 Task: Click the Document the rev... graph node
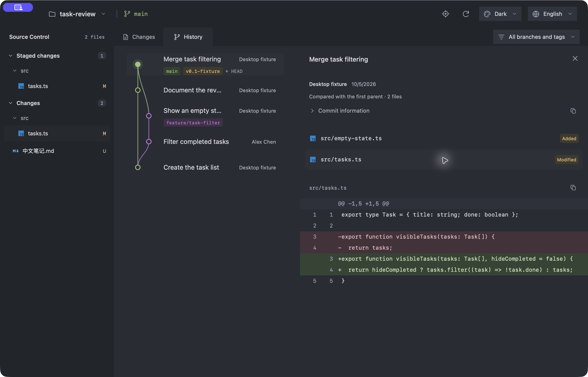coord(138,90)
